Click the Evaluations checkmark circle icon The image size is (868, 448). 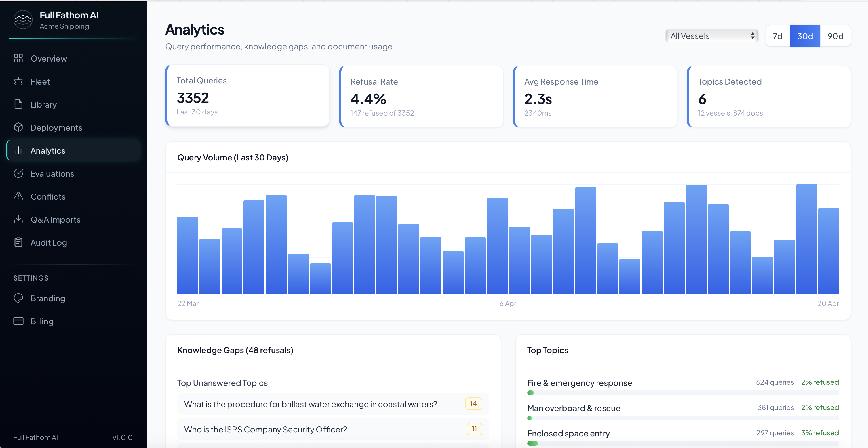point(18,173)
